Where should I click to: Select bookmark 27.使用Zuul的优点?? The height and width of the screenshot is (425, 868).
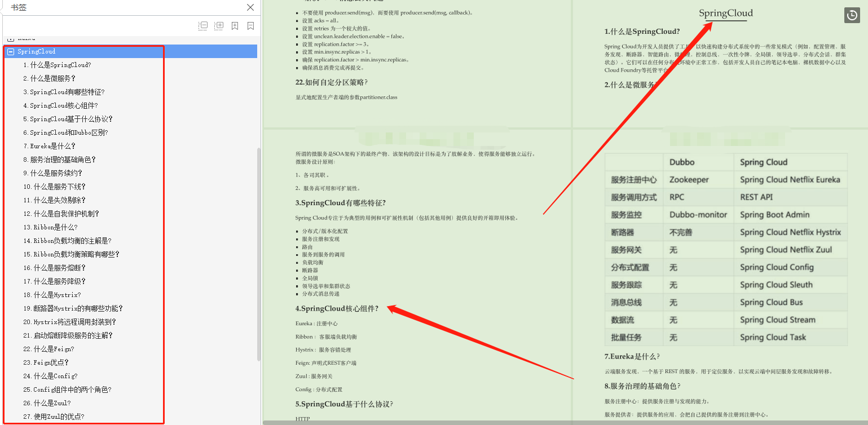(54, 417)
